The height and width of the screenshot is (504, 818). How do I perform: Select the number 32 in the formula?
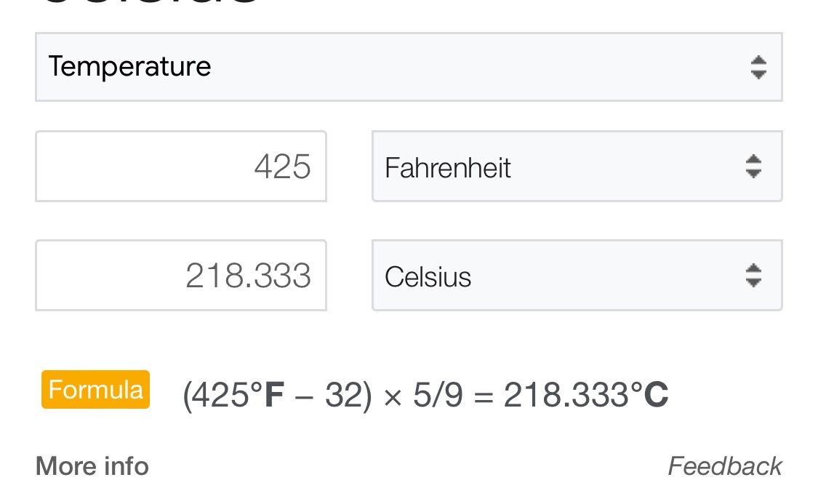pos(343,396)
